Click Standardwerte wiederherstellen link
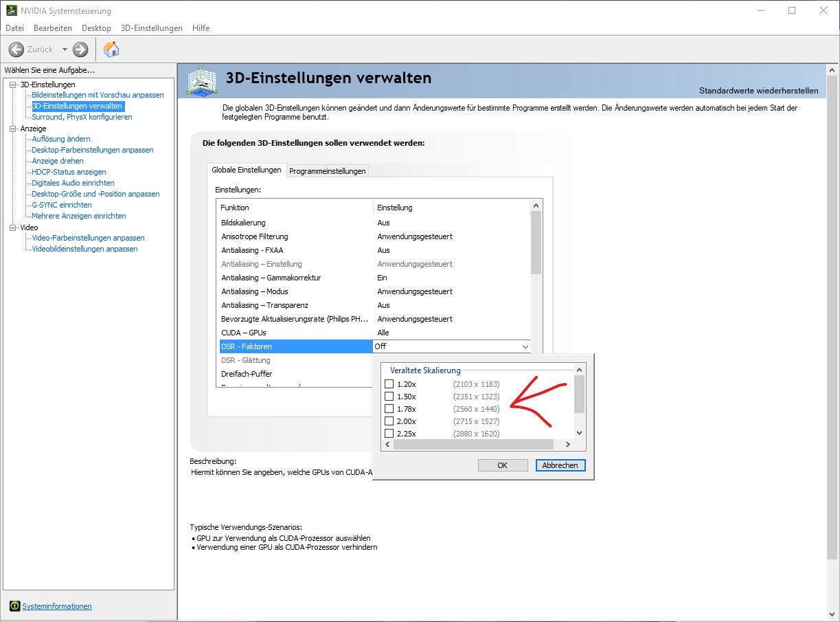 [758, 91]
